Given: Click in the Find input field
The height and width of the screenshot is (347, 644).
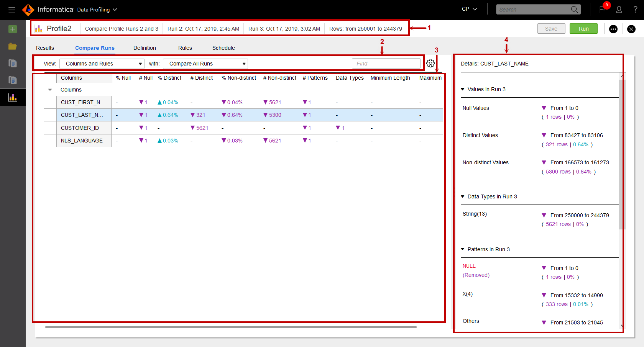Looking at the screenshot, I should [386, 64].
